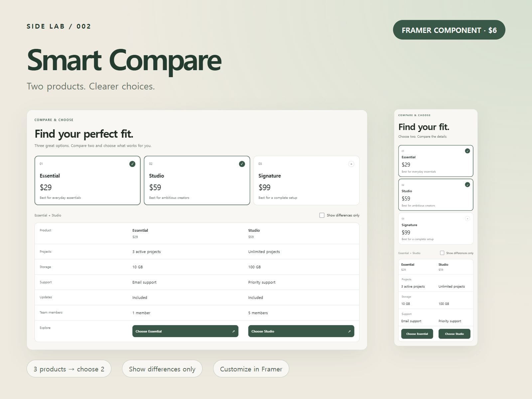Select the Studio $59 card in desktop view
Image resolution: width=532 pixels, height=399 pixels.
tap(197, 181)
